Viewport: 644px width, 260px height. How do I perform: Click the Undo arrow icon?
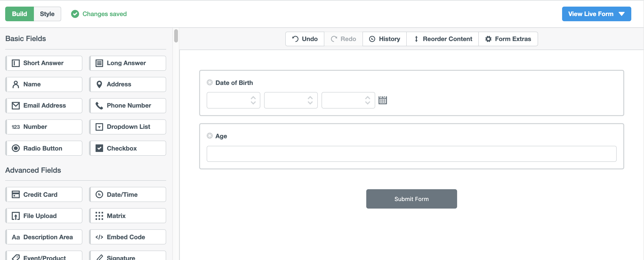coord(295,39)
